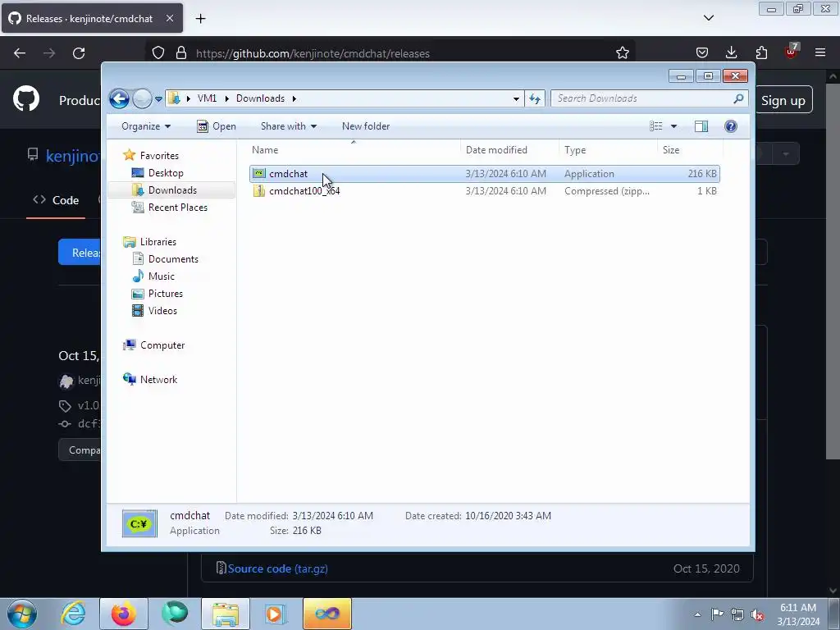Click the Open toolbar button
The height and width of the screenshot is (630, 840).
(x=217, y=126)
